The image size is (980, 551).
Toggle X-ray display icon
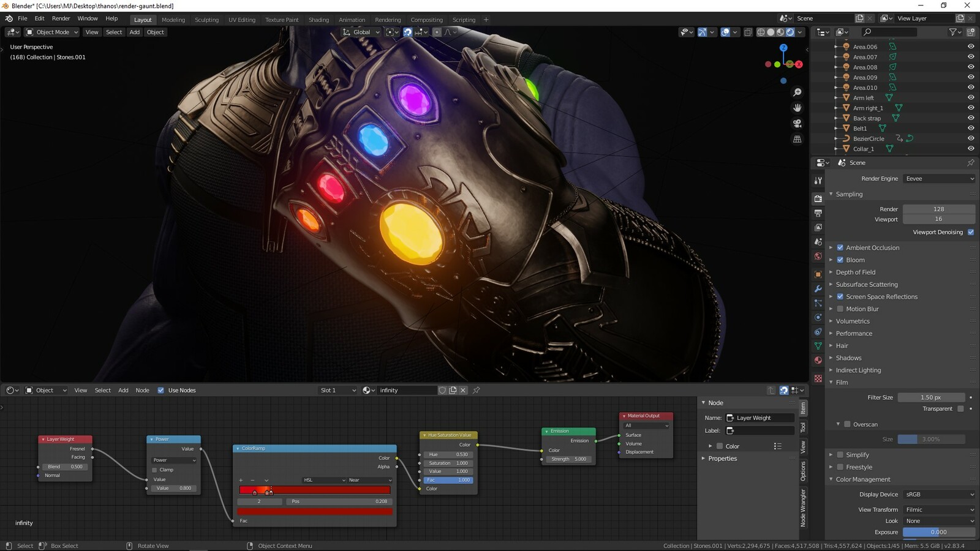748,32
